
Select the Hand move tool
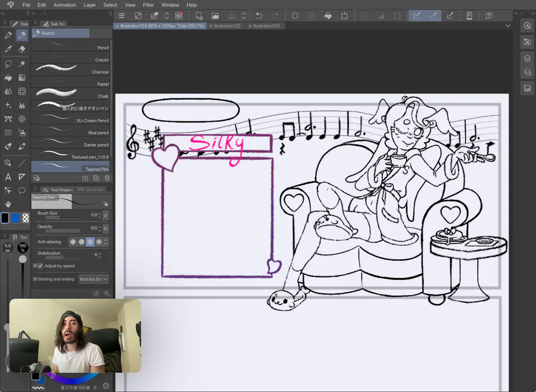point(8,204)
